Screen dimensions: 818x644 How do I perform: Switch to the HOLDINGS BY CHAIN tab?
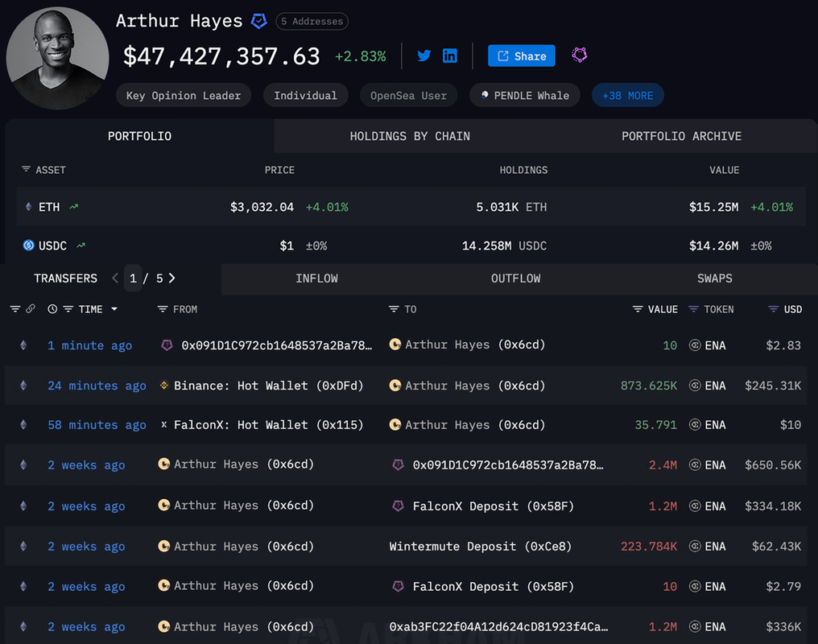410,136
